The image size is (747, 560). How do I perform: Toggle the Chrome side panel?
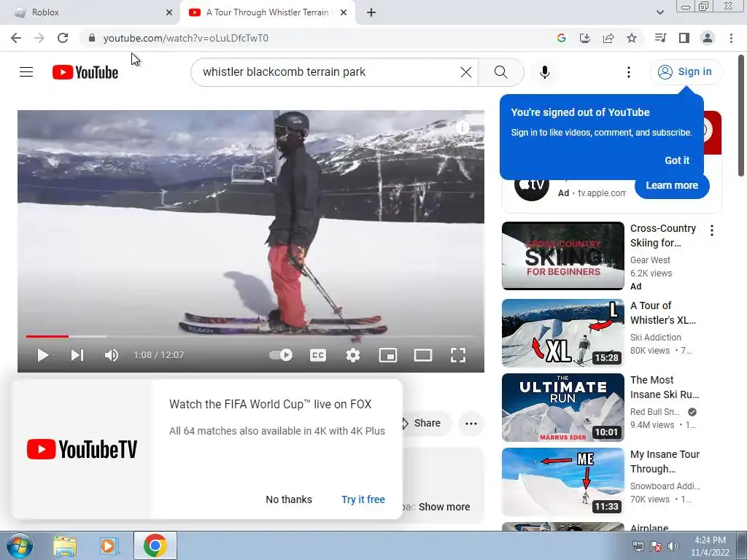click(x=684, y=38)
